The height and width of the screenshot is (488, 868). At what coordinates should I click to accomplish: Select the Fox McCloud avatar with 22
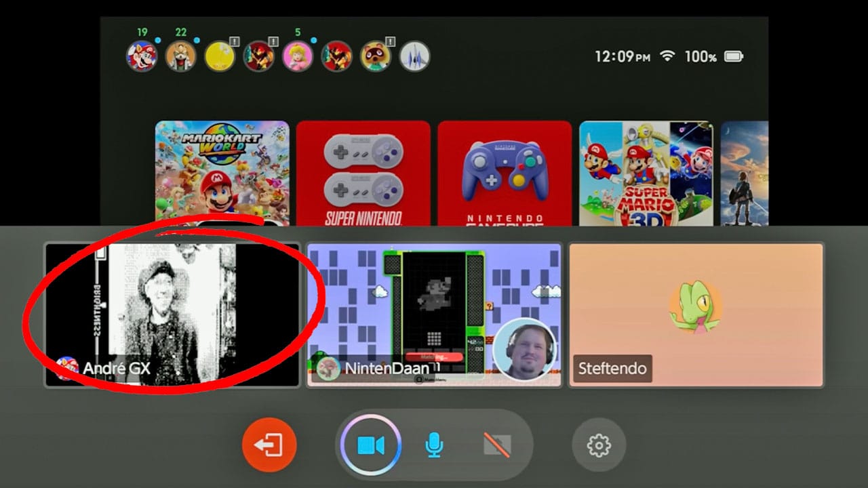180,56
